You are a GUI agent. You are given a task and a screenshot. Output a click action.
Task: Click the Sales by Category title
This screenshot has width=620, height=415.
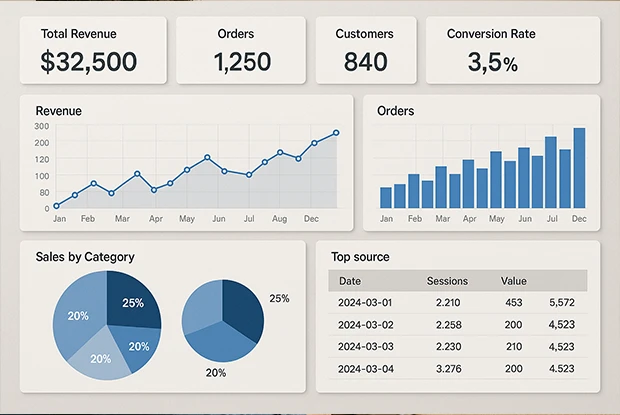point(85,257)
